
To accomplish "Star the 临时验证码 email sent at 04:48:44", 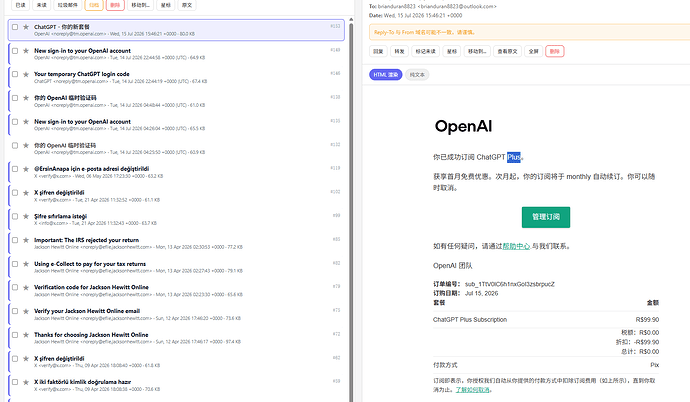I will [26, 98].
